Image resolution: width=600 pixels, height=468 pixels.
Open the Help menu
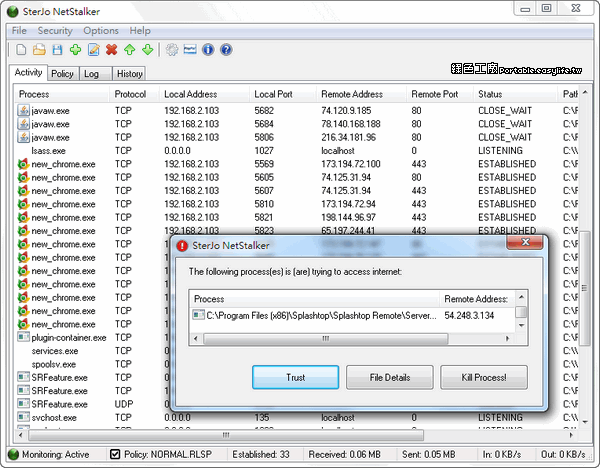140,31
